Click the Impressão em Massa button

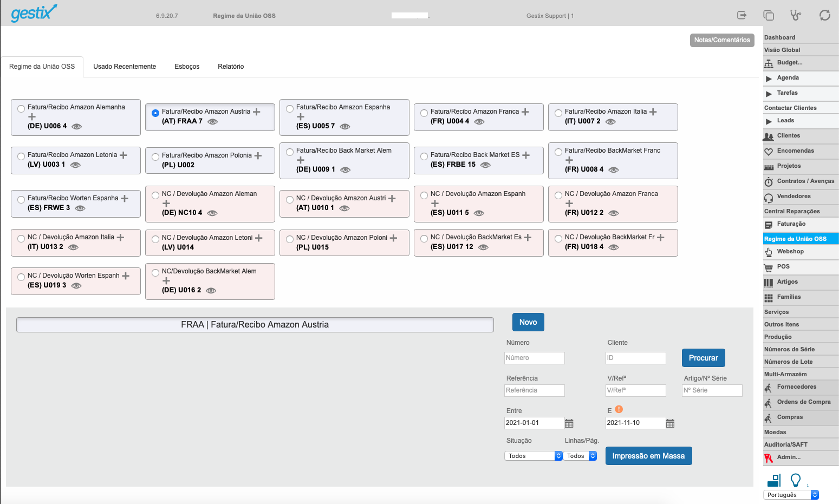[x=648, y=456]
